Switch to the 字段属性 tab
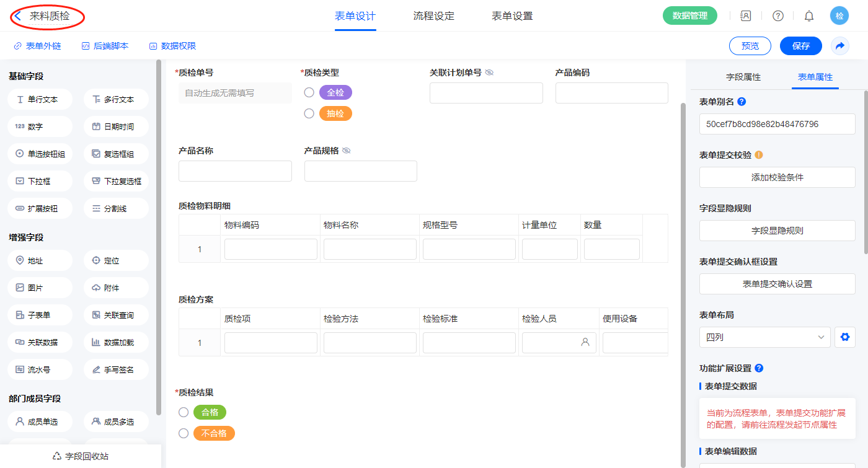Image resolution: width=868 pixels, height=468 pixels. click(743, 77)
